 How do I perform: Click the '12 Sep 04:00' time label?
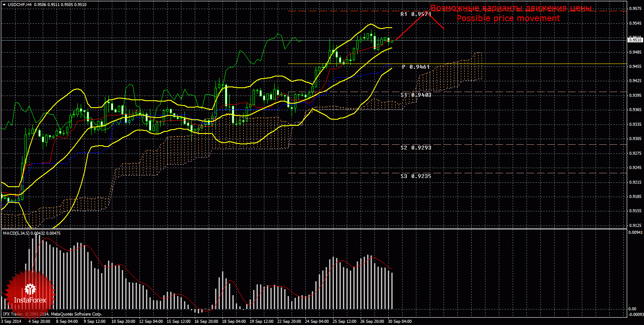pyautogui.click(x=151, y=322)
